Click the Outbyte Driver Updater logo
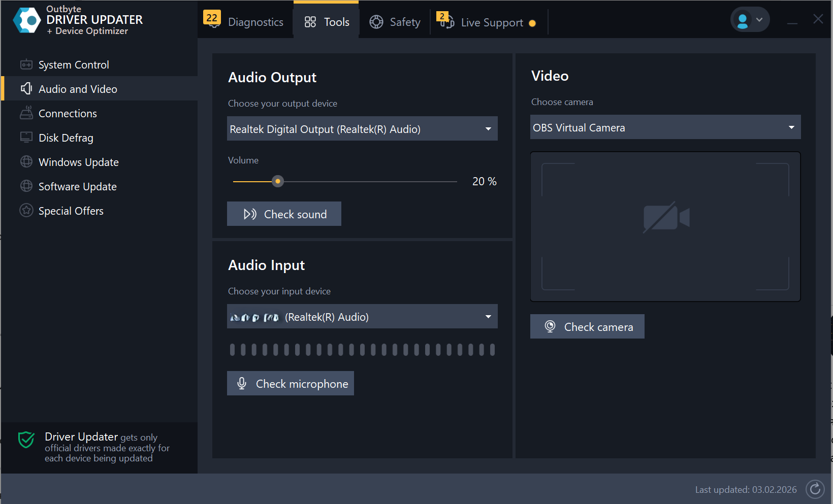 click(x=27, y=20)
